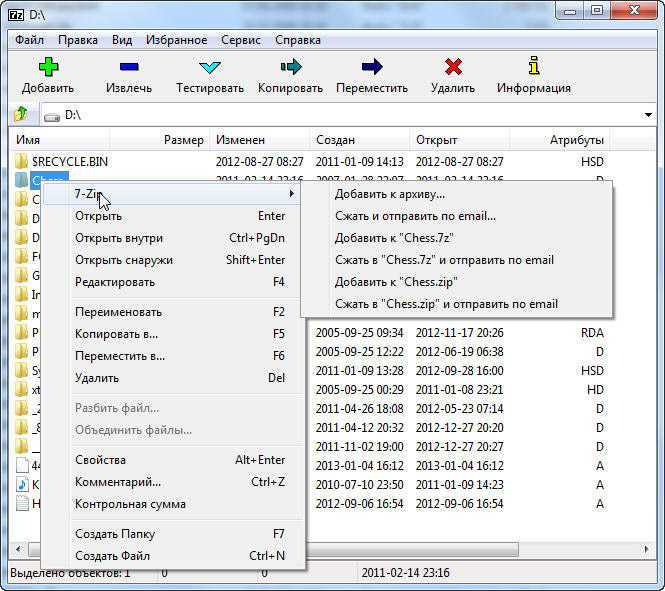Click the red X Удалить icon

[x=453, y=67]
